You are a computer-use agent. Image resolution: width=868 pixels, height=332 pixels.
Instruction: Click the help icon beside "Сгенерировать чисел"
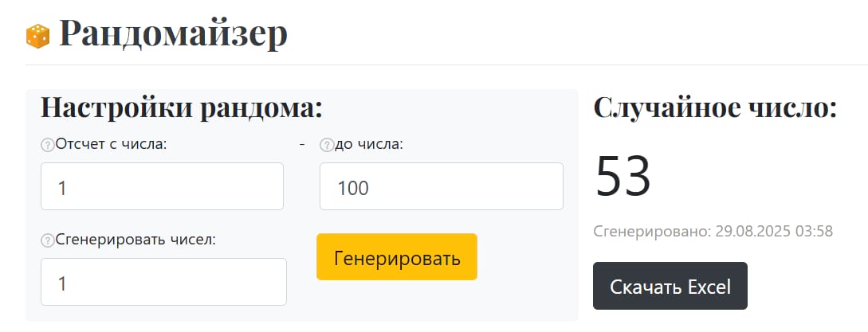point(47,241)
